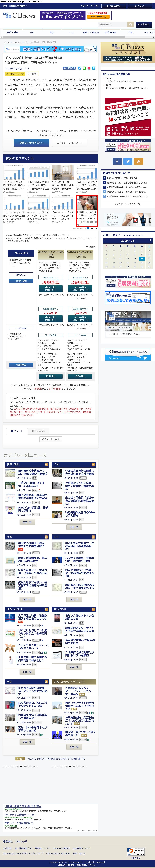Go to previous month in calendar
This screenshot has height=868, width=155.
[x=105, y=240]
